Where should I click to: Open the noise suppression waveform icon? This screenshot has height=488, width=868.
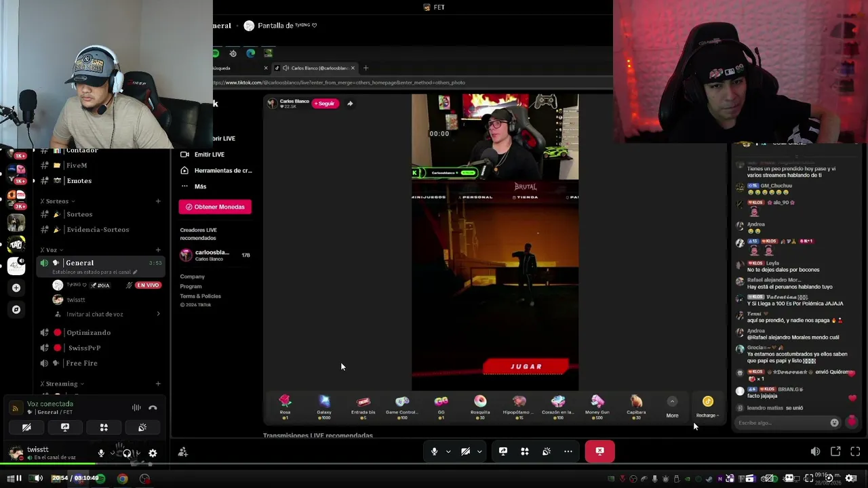(136, 407)
